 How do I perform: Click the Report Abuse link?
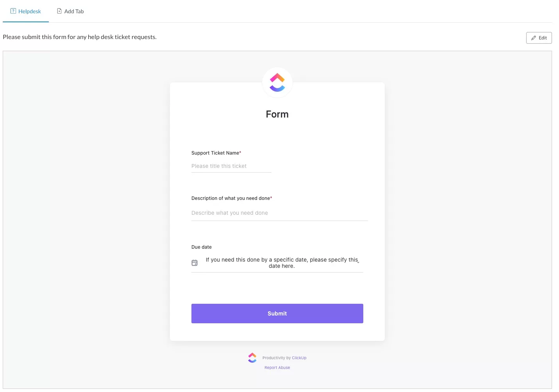[x=277, y=368]
